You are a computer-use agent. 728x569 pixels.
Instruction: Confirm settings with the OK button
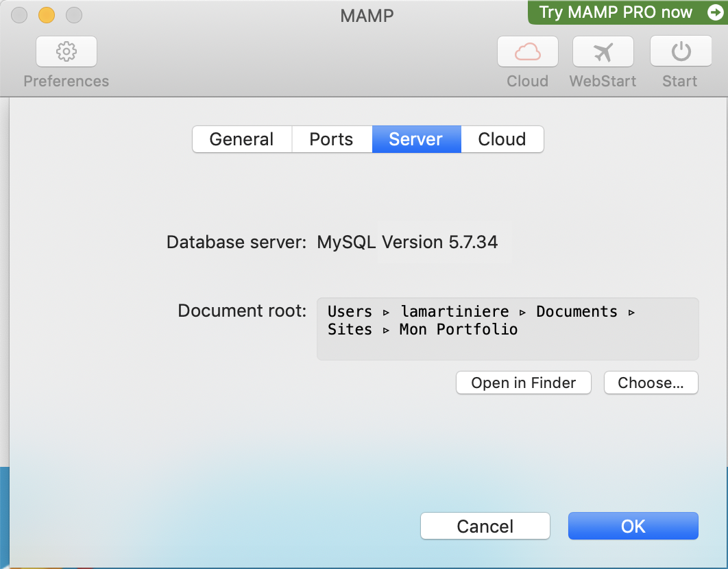pos(633,526)
